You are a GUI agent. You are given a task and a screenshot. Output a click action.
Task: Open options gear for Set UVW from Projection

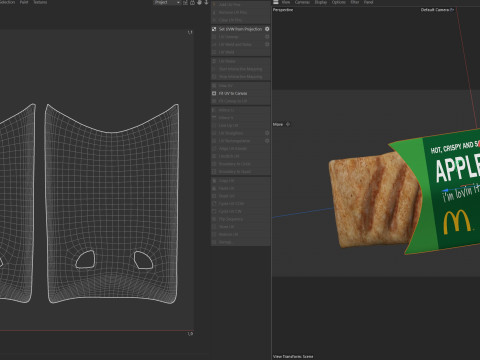click(x=267, y=29)
